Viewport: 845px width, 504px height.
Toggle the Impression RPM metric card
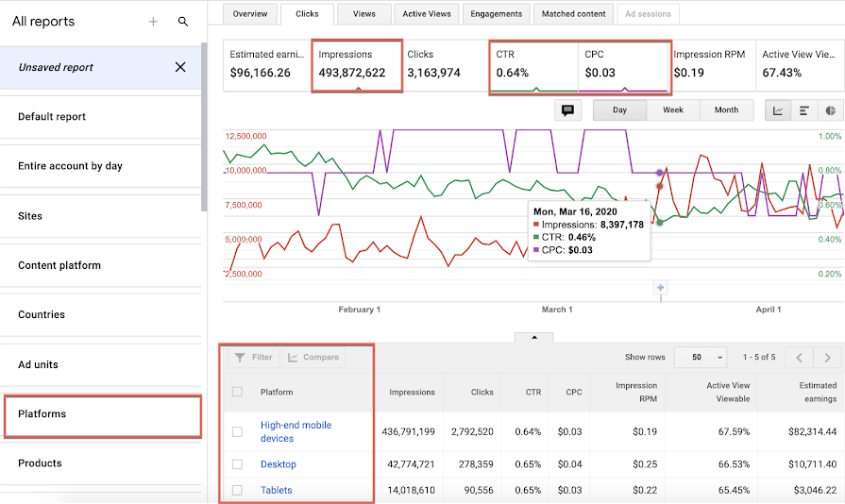pyautogui.click(x=712, y=65)
